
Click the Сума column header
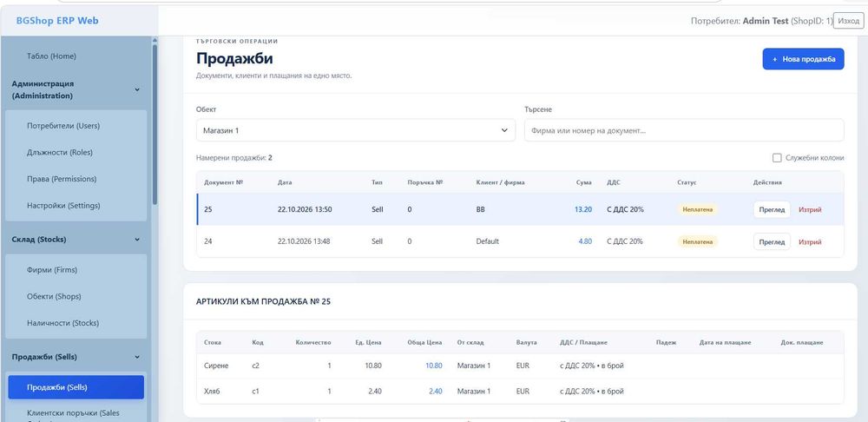[583, 182]
